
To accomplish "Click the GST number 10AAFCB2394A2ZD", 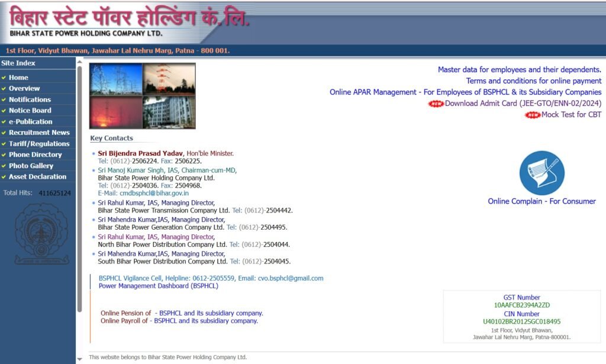I will pyautogui.click(x=522, y=305).
